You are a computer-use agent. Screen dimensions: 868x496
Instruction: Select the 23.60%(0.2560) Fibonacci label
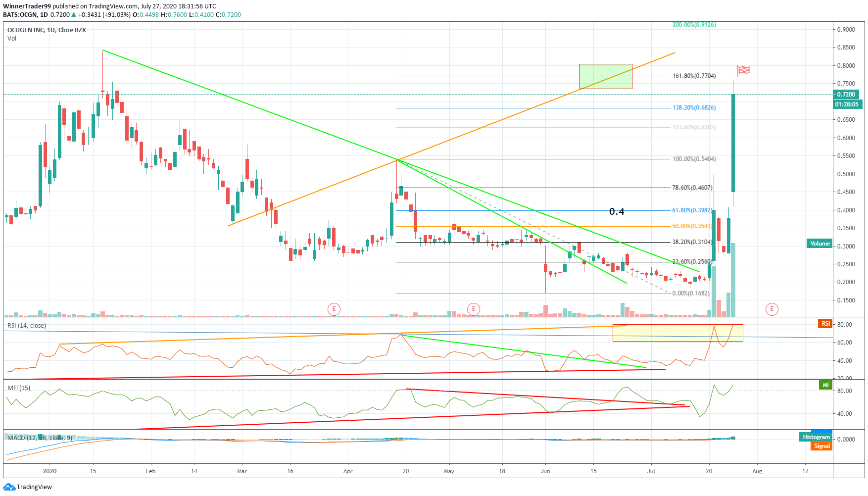tap(692, 262)
